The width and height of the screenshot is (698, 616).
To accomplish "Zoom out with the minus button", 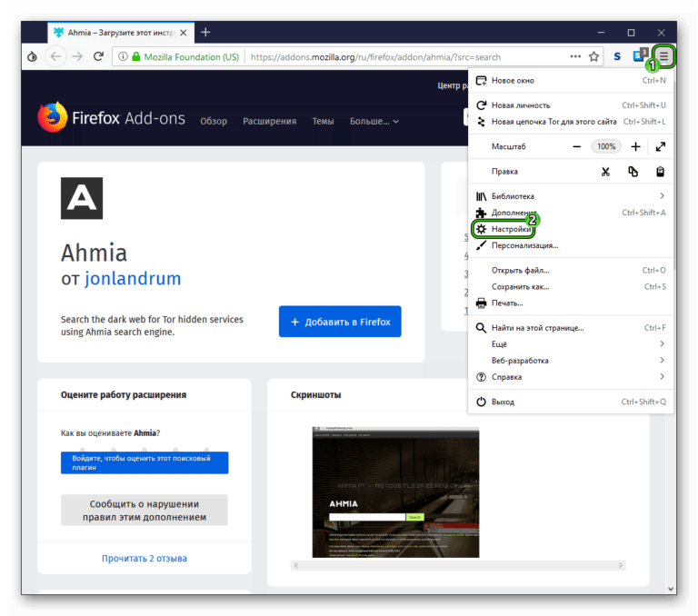I will 577,146.
